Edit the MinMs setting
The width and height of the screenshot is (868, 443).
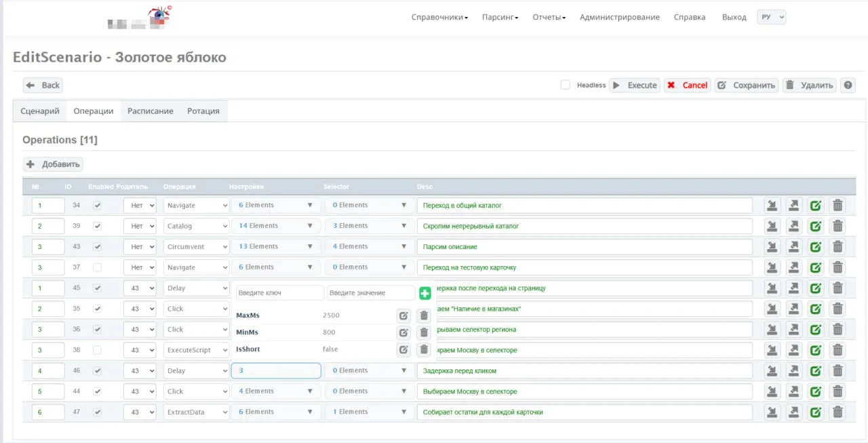click(403, 332)
